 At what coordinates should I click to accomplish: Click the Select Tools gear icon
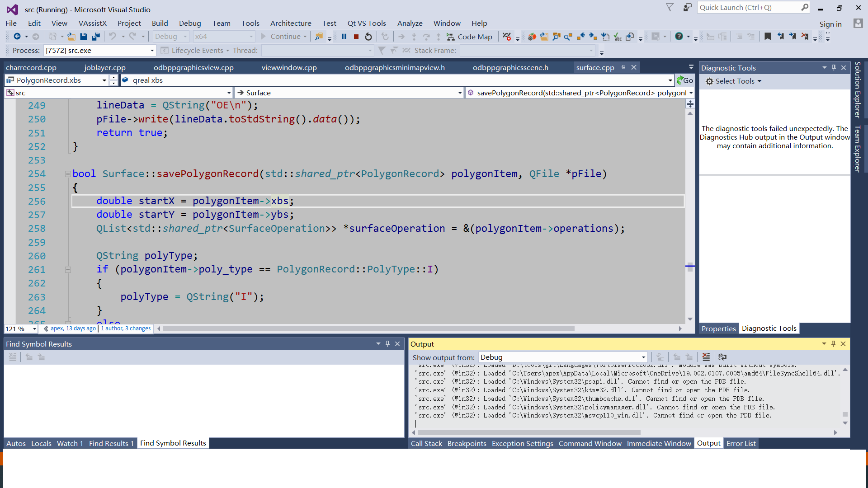coord(709,81)
